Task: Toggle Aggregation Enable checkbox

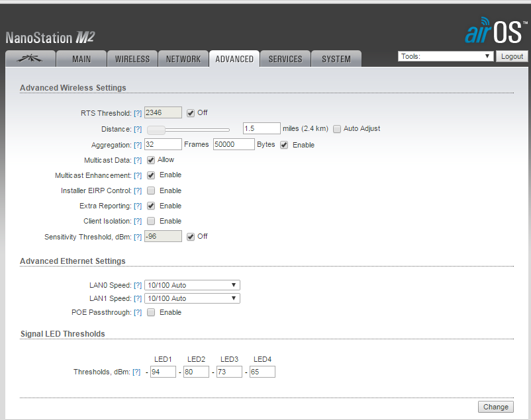Action: (284, 146)
